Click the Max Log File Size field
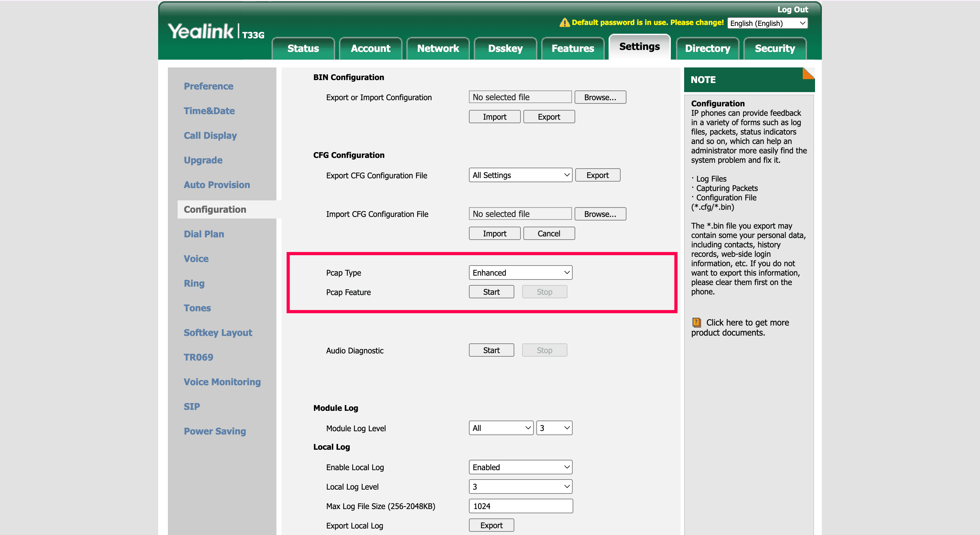The height and width of the screenshot is (535, 980). [x=520, y=506]
